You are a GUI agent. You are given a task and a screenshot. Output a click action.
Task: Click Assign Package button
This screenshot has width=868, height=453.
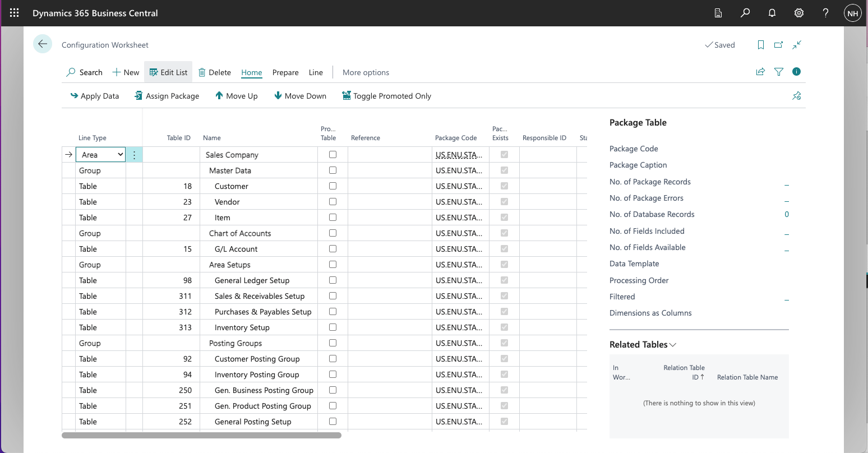[167, 96]
